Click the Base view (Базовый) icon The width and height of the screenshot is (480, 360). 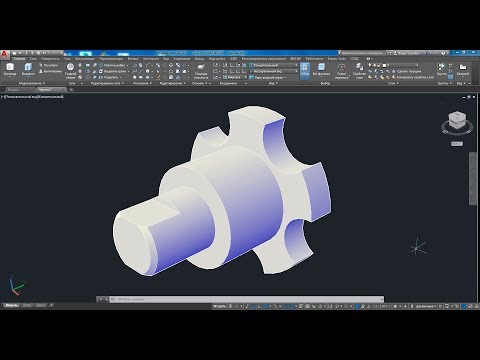click(x=463, y=69)
